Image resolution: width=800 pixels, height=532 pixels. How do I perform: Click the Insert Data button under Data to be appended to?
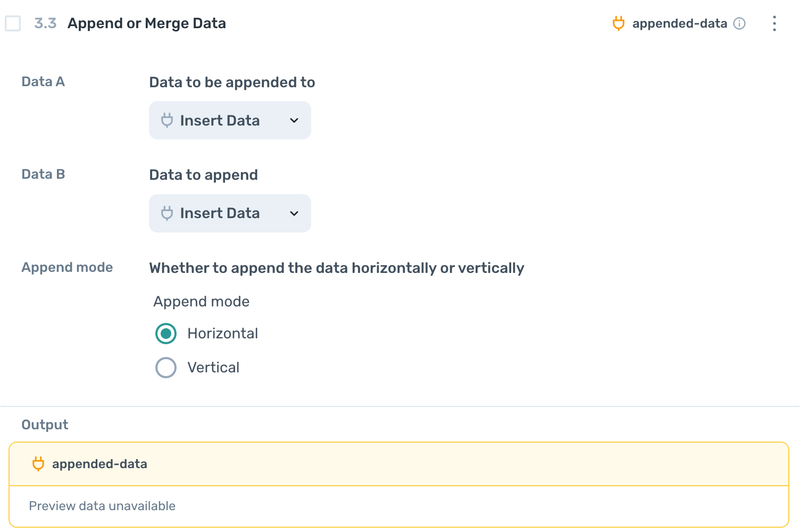(230, 120)
